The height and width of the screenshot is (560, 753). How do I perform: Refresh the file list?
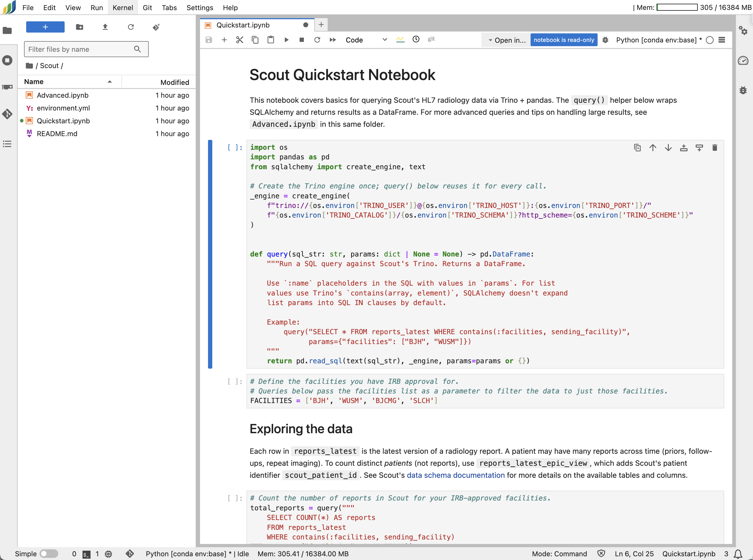(x=131, y=27)
